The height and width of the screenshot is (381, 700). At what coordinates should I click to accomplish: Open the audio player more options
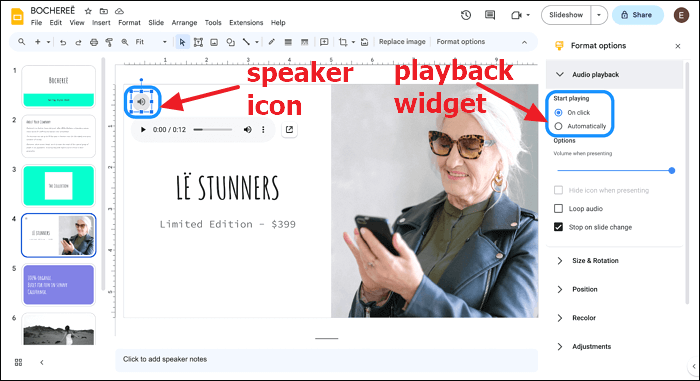pyautogui.click(x=263, y=130)
